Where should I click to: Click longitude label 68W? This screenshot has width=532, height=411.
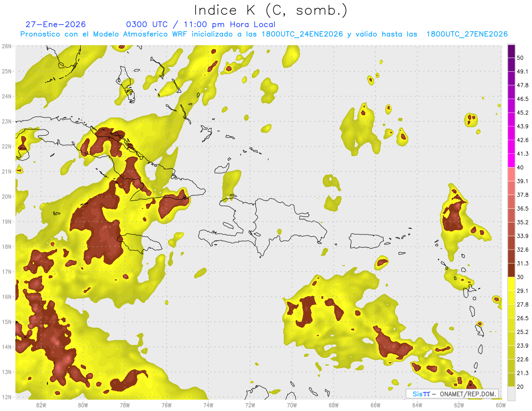click(333, 405)
